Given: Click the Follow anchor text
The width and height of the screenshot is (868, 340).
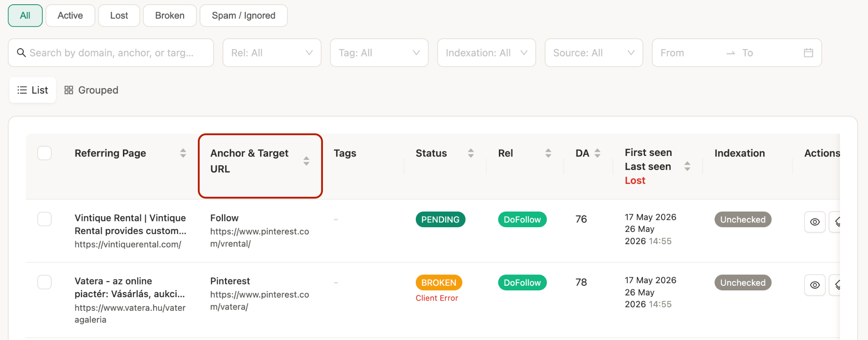Looking at the screenshot, I should tap(224, 218).
